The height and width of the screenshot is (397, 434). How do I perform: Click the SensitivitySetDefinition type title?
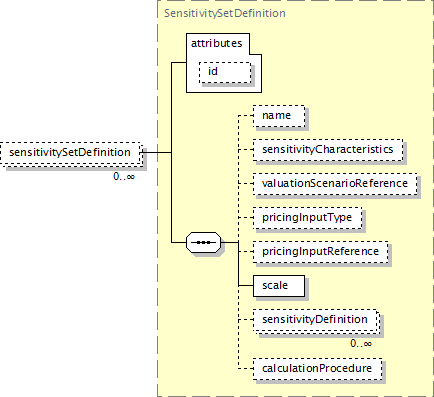click(225, 13)
